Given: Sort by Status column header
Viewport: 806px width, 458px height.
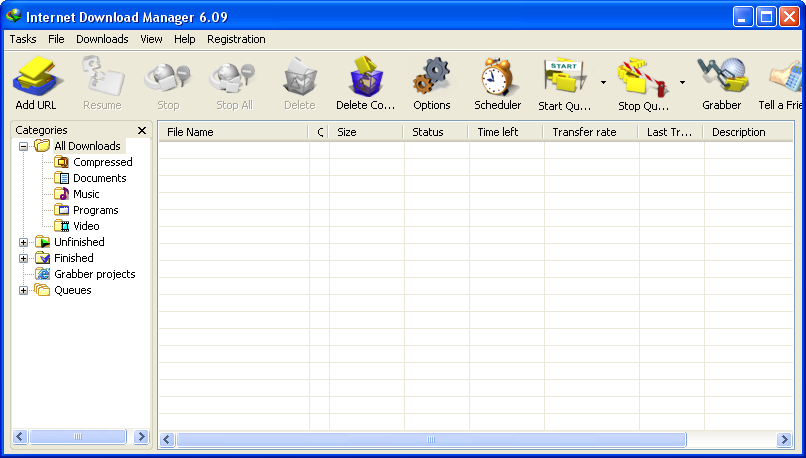Looking at the screenshot, I should click(436, 132).
